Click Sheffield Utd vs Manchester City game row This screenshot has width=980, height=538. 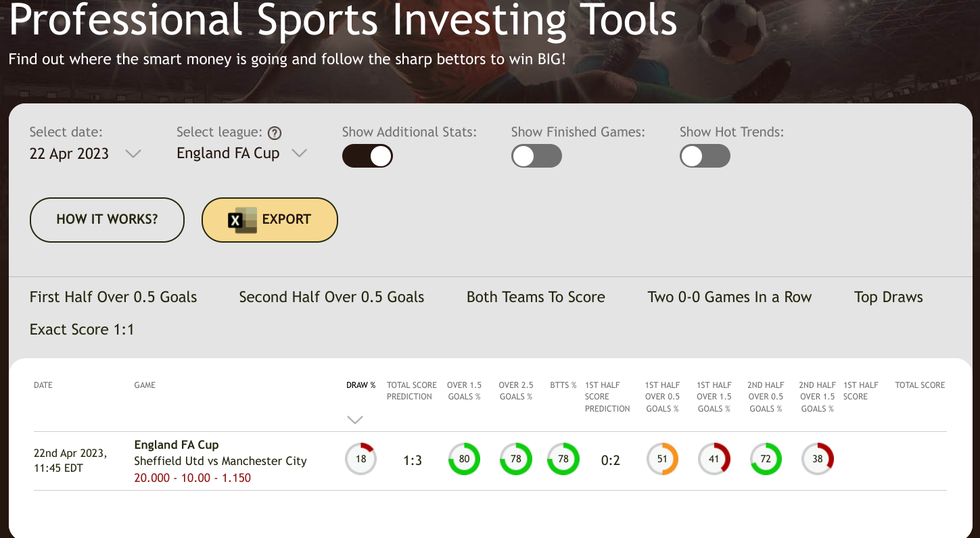(220, 461)
